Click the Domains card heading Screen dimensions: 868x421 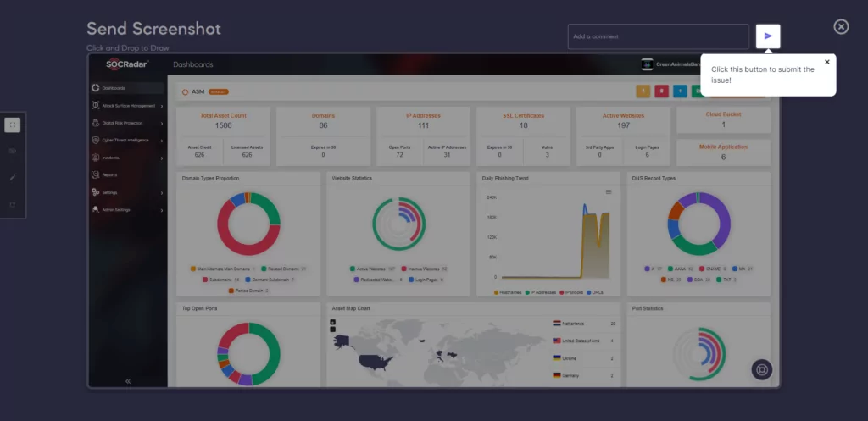click(x=323, y=115)
